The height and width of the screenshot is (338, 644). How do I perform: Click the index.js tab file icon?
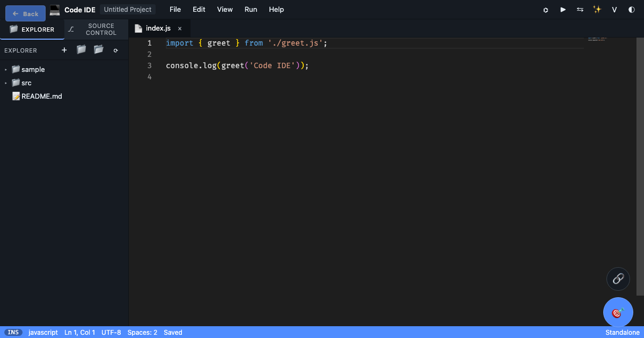click(x=138, y=28)
